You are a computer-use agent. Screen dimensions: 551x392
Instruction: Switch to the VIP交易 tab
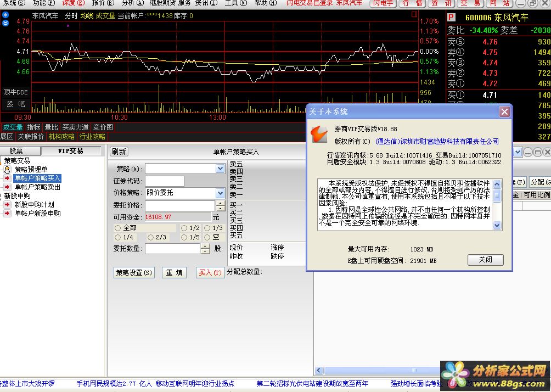[71, 151]
